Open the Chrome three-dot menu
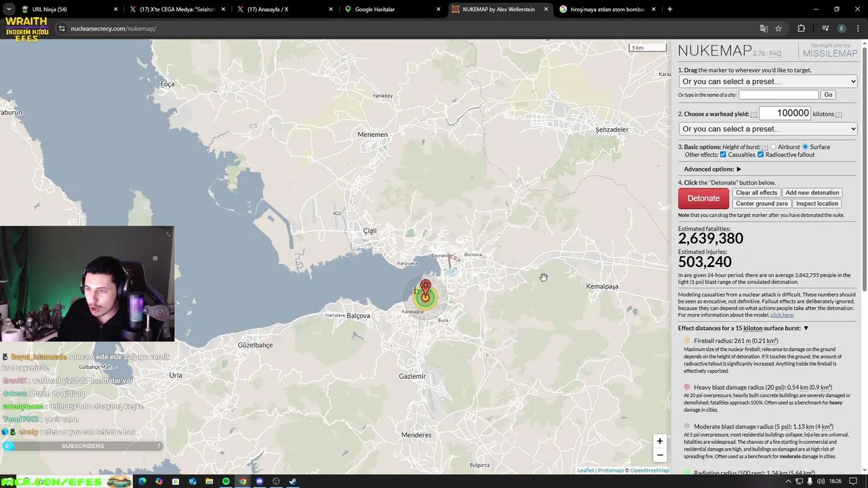The image size is (868, 488). 858,28
